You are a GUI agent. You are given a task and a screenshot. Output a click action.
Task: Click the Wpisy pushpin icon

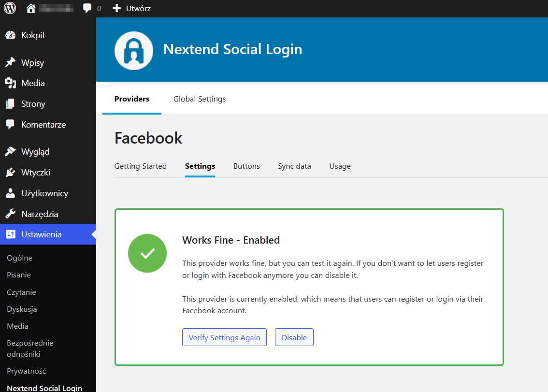pos(11,62)
